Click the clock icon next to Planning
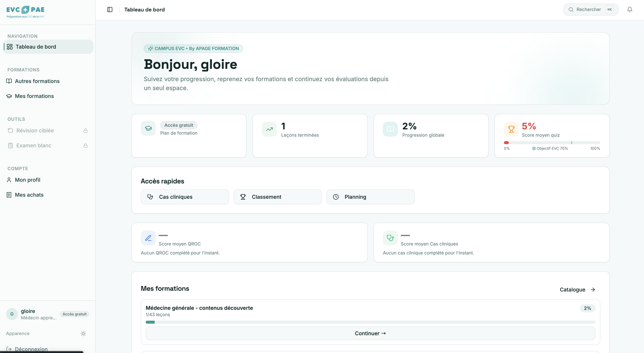 click(336, 197)
